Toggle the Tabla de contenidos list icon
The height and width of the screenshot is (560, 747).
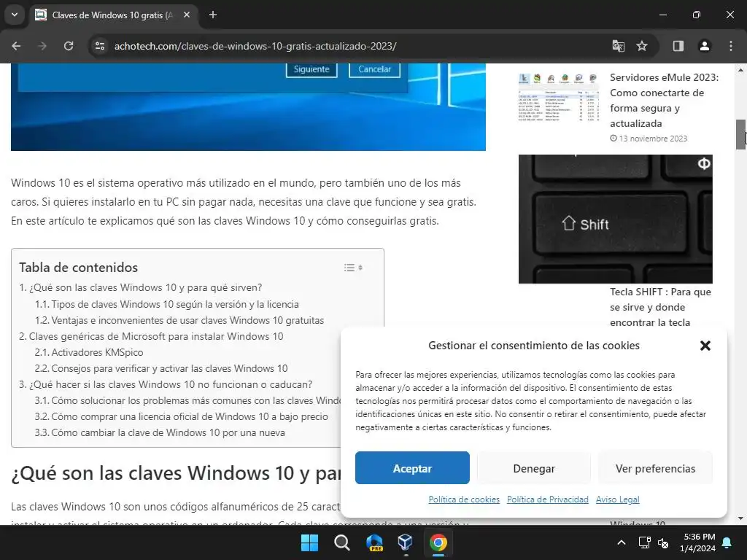(x=354, y=268)
